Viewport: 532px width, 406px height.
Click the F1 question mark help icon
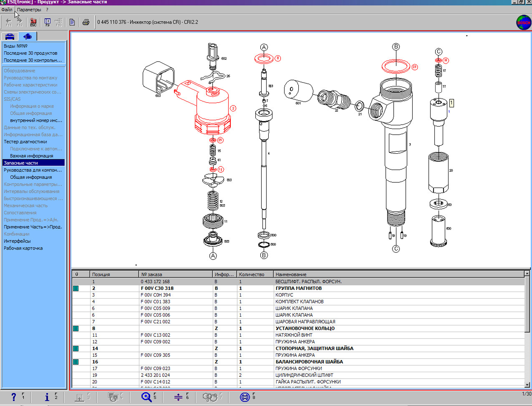14,397
